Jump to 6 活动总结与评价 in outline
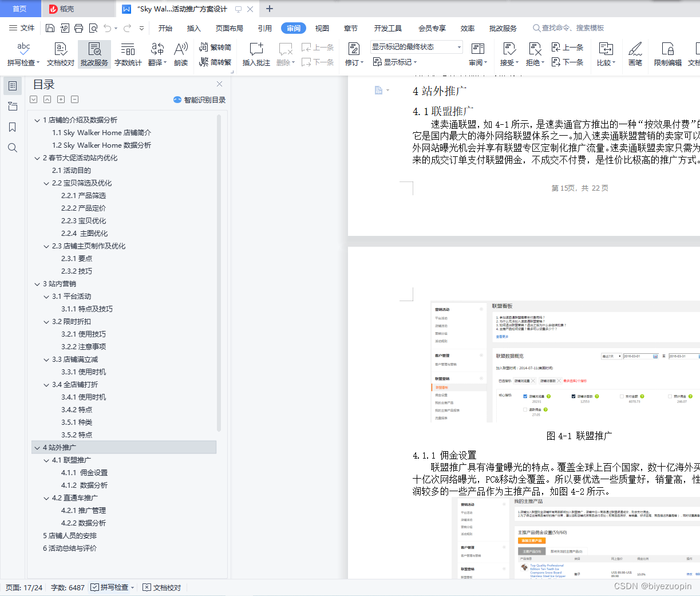 (70, 548)
